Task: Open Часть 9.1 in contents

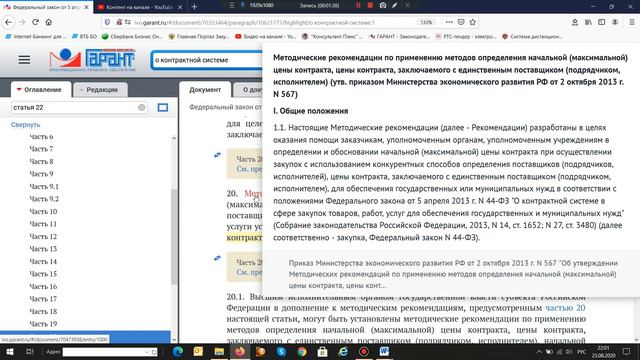Action: point(44,187)
